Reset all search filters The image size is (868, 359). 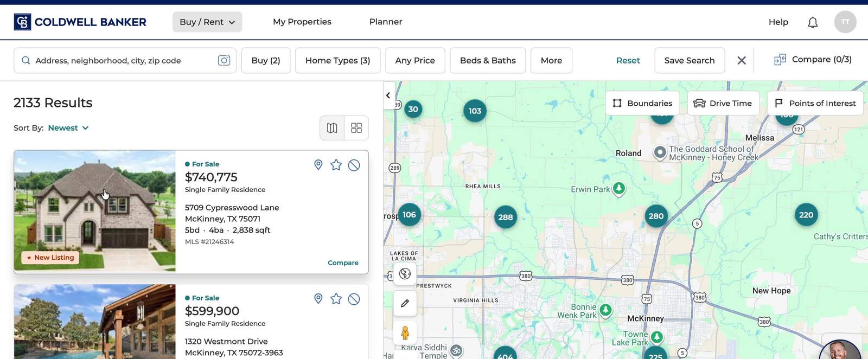tap(628, 60)
